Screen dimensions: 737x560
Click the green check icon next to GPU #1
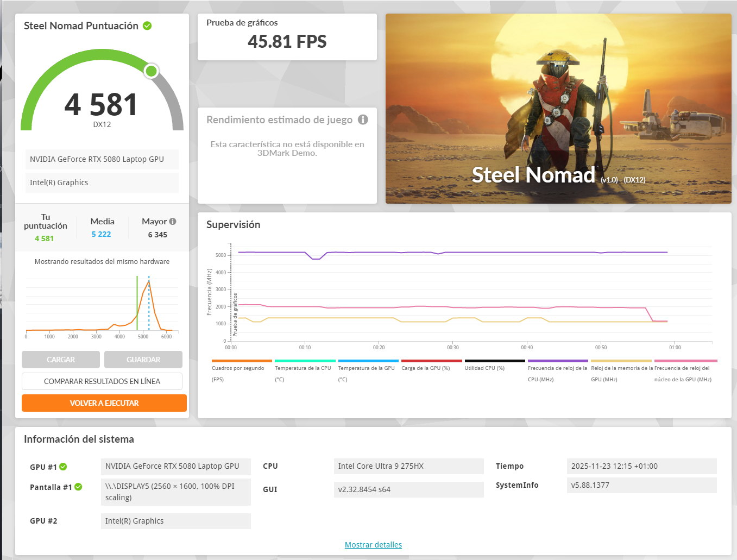(63, 467)
